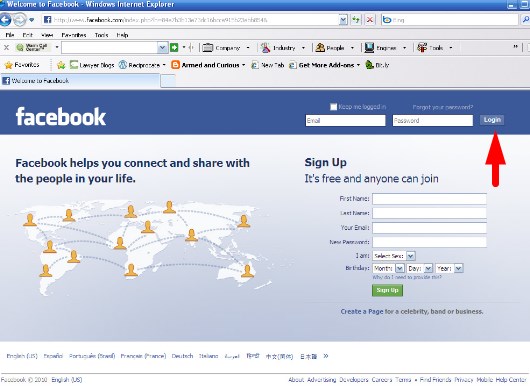
Task: Click the Get More Add-ons link
Action: click(324, 65)
